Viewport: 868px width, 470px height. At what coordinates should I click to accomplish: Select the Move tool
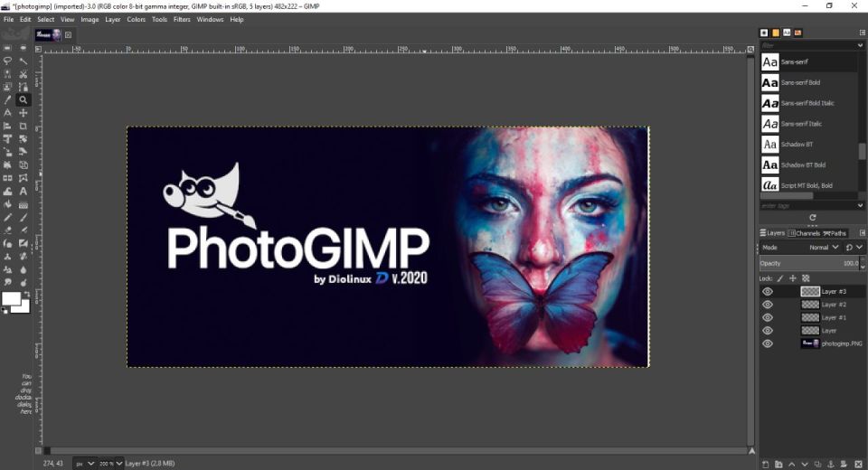(24, 113)
